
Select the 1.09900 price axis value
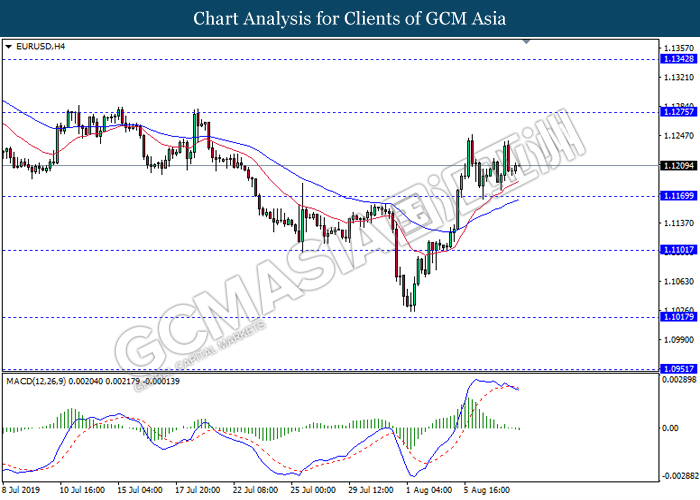point(679,340)
